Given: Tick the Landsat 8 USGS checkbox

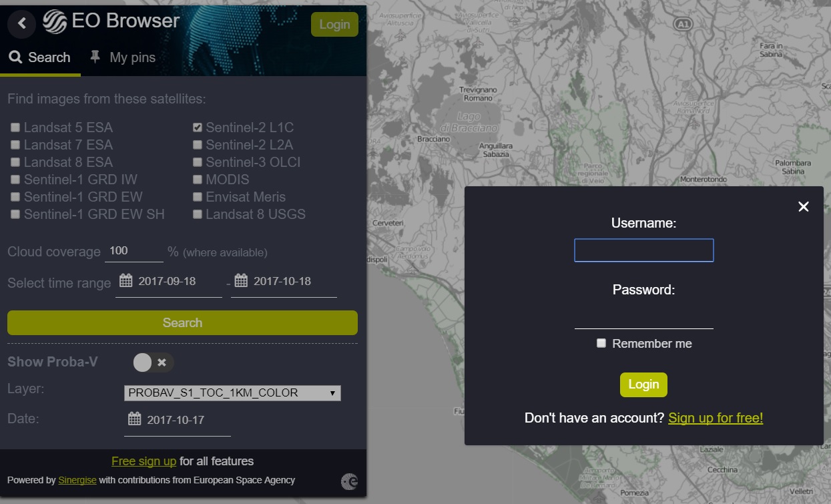Looking at the screenshot, I should [x=198, y=214].
